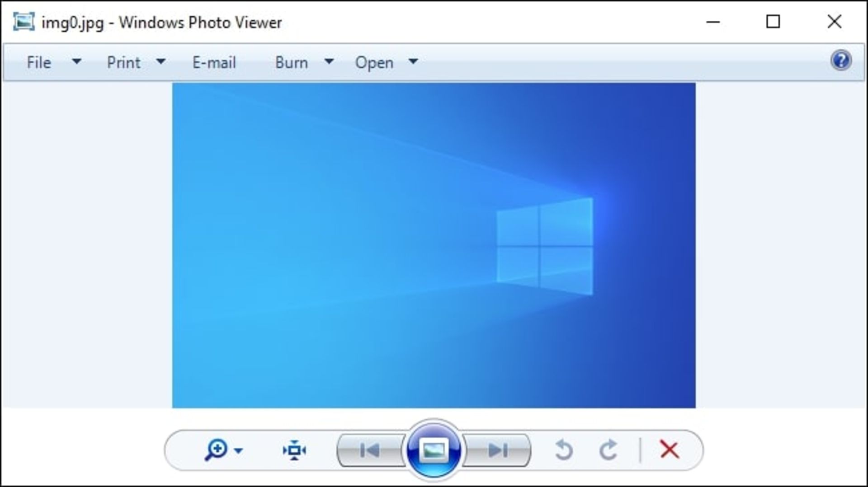Image resolution: width=868 pixels, height=487 pixels.
Task: Expand the Burn dropdown arrow
Action: (x=329, y=61)
